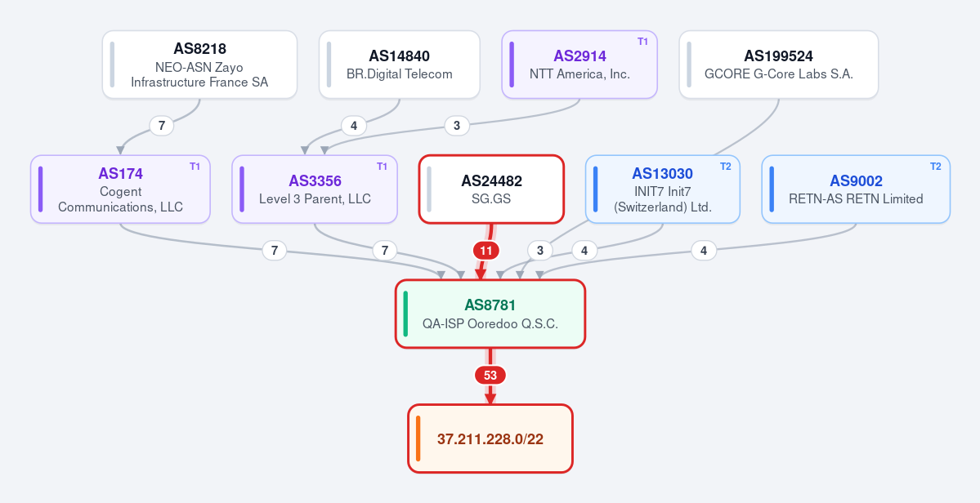Click the AS174 Cogent Communications node
This screenshot has height=503, width=980.
[x=120, y=189]
